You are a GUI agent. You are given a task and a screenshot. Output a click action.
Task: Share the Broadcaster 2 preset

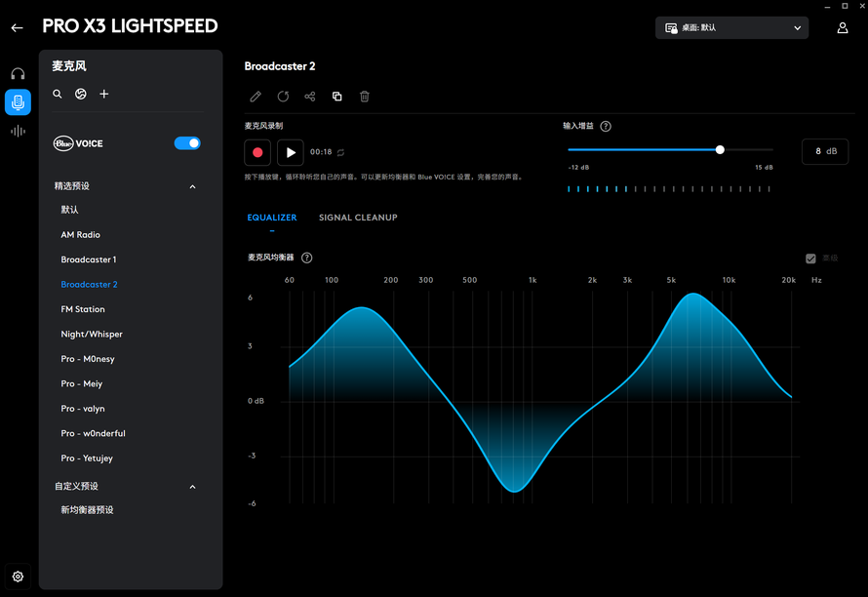click(x=310, y=97)
